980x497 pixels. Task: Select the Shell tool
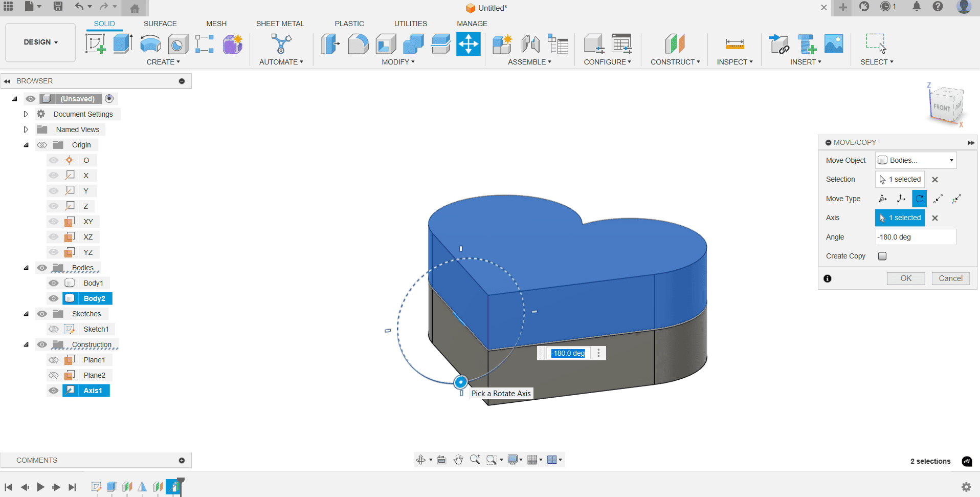tap(386, 44)
